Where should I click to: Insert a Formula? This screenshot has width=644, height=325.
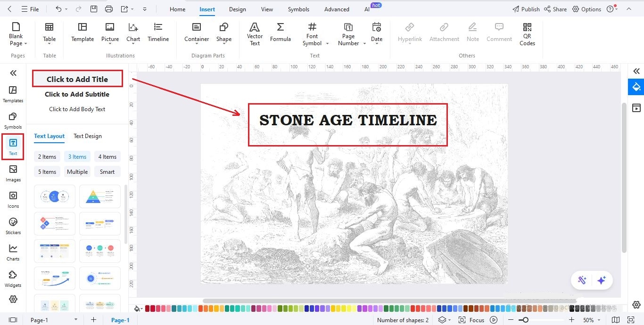point(281,33)
